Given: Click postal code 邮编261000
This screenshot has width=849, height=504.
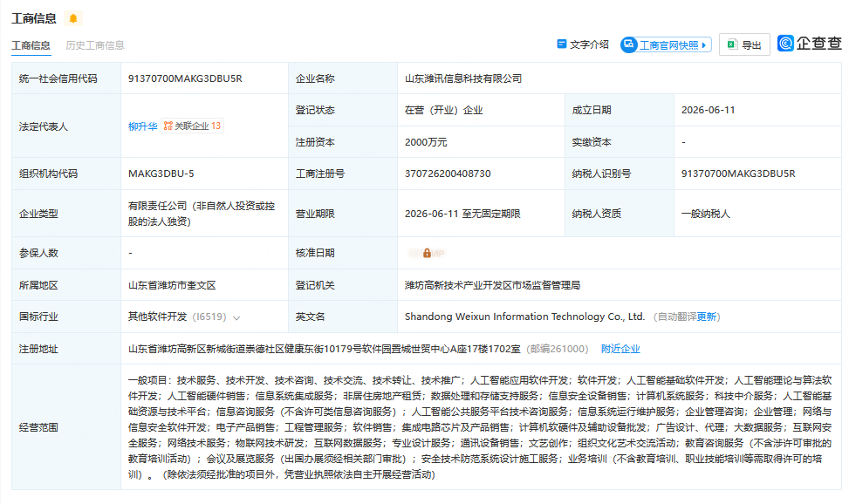Looking at the screenshot, I should [x=558, y=349].
